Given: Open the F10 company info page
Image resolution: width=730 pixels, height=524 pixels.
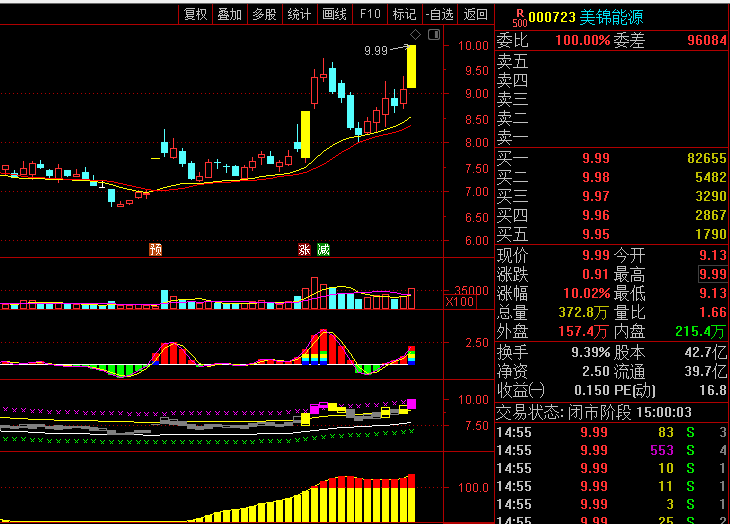Looking at the screenshot, I should 369,14.
